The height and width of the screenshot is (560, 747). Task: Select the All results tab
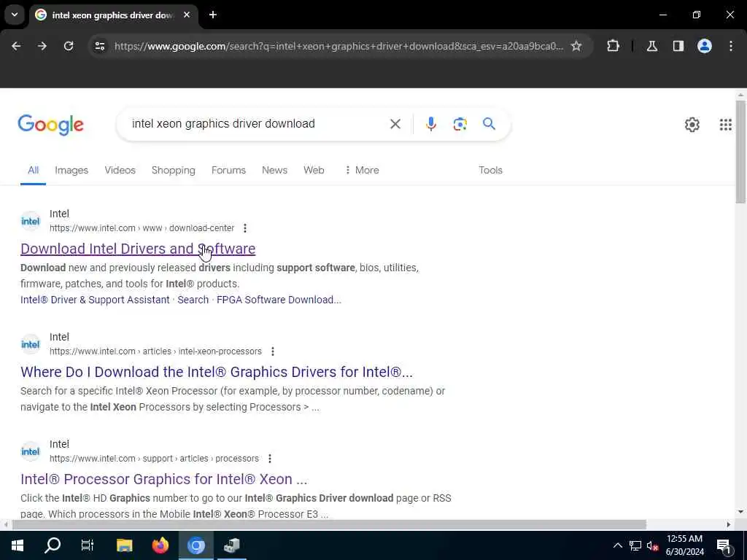(x=33, y=170)
